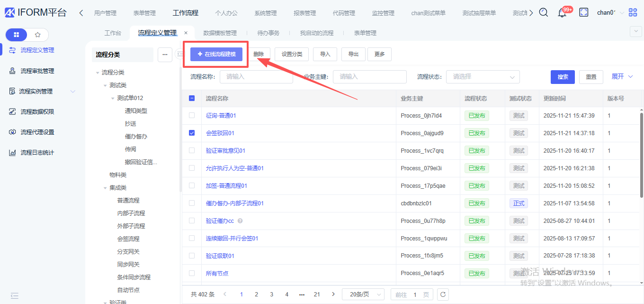Open the app grid icon at top right
Screen dimensions: 644x304
point(633,13)
